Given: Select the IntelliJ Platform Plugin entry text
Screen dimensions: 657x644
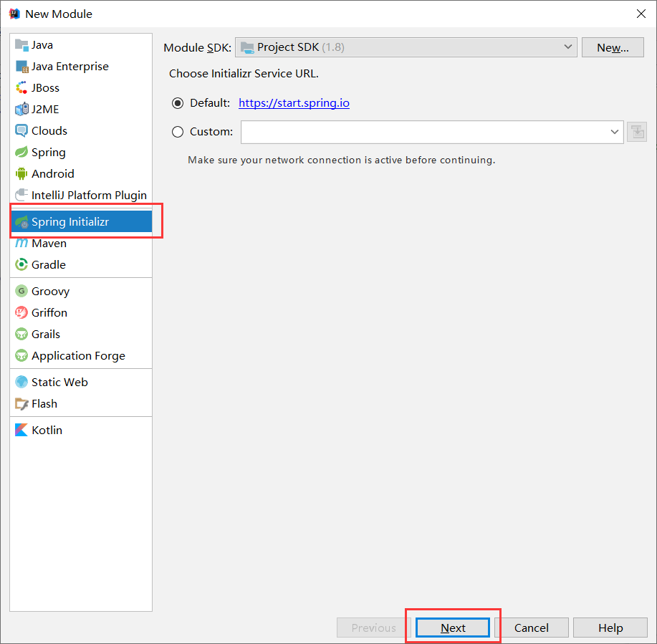Looking at the screenshot, I should (90, 196).
